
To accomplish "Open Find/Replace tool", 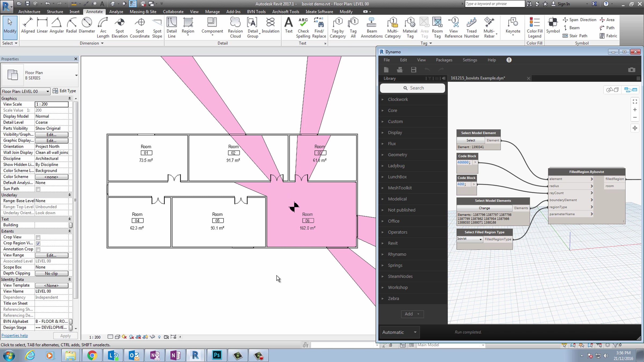I will 319,28.
